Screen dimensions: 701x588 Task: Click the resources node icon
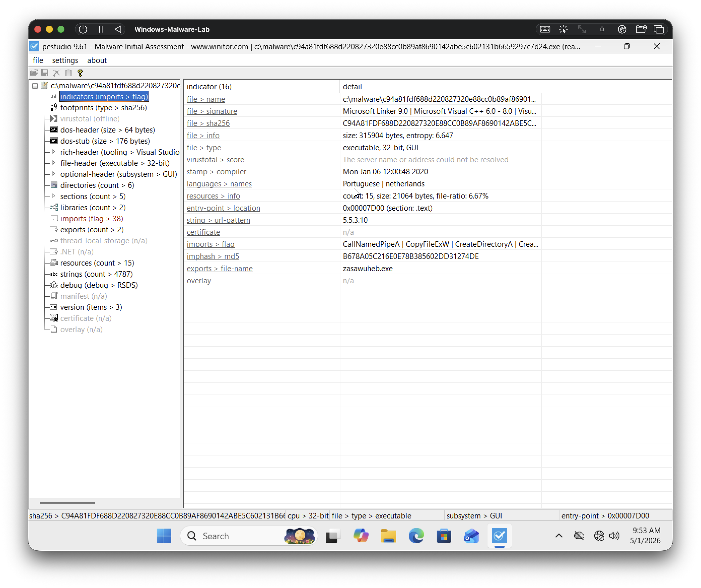54,263
